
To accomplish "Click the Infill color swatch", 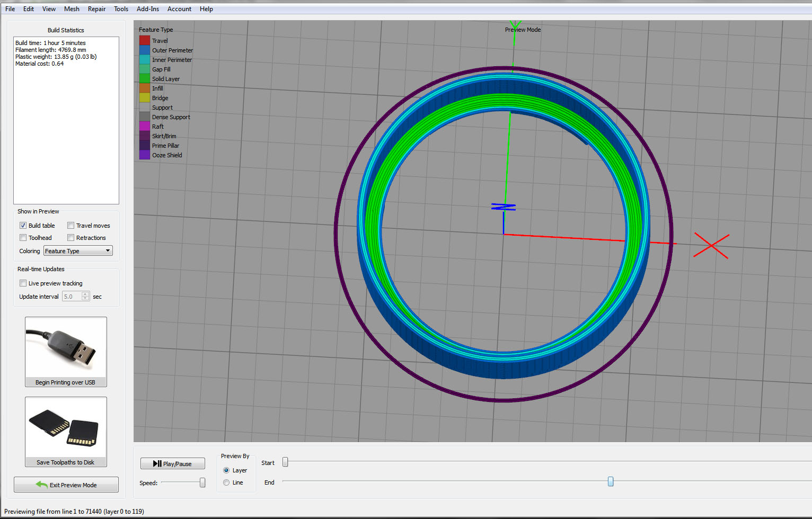I will pyautogui.click(x=145, y=88).
